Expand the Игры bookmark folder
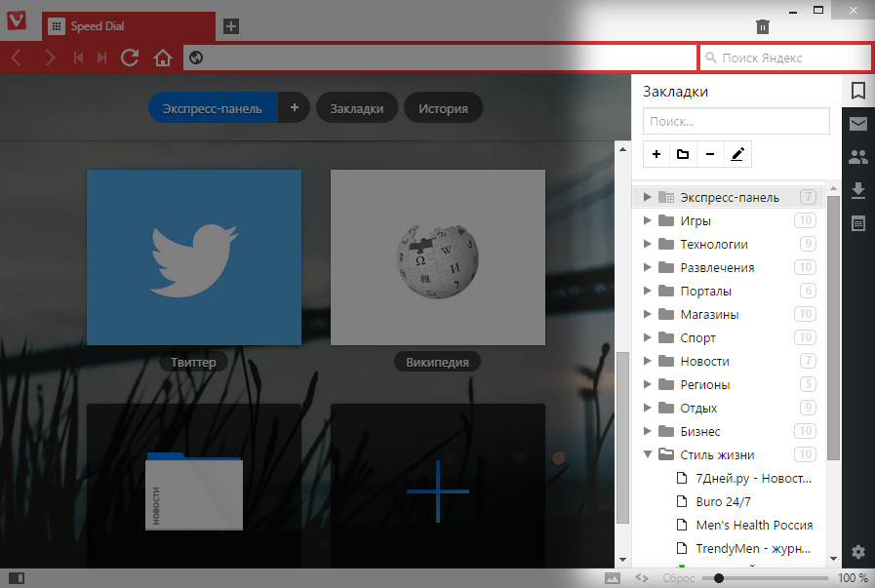This screenshot has width=875, height=588. click(647, 220)
